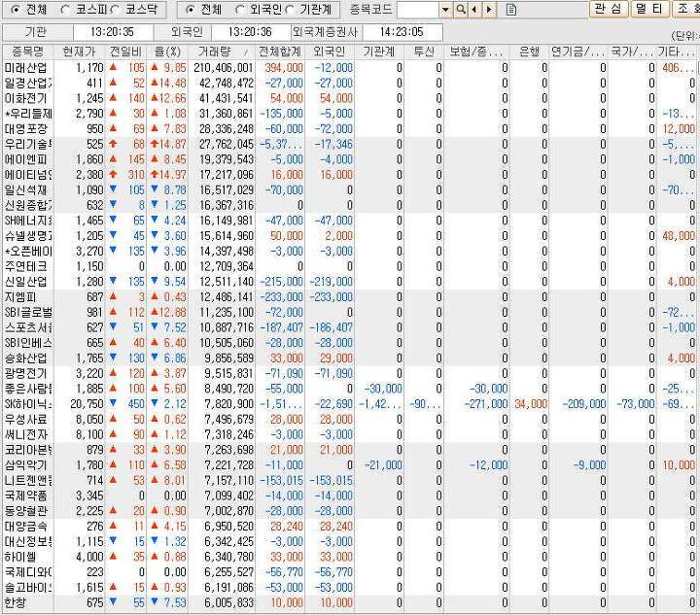Select the 동양철관 stock name

(26, 511)
